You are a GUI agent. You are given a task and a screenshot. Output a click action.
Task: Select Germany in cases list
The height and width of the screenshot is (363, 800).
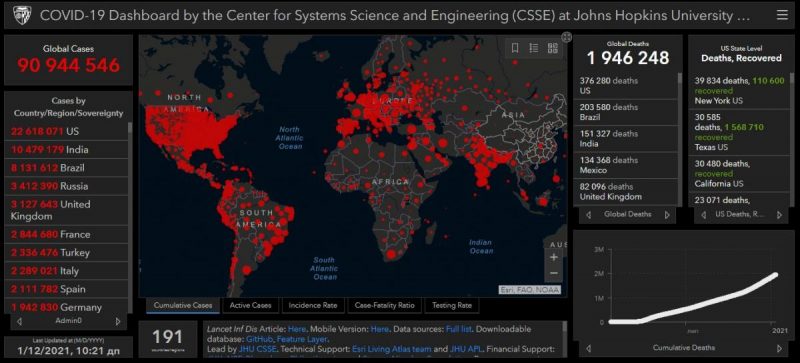coord(66,307)
